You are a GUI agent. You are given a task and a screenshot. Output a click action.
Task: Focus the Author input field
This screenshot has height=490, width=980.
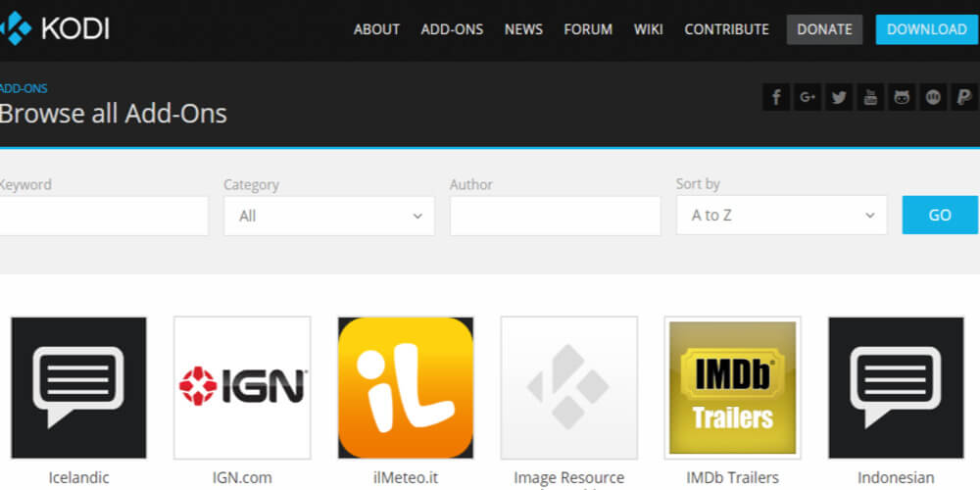click(x=555, y=217)
